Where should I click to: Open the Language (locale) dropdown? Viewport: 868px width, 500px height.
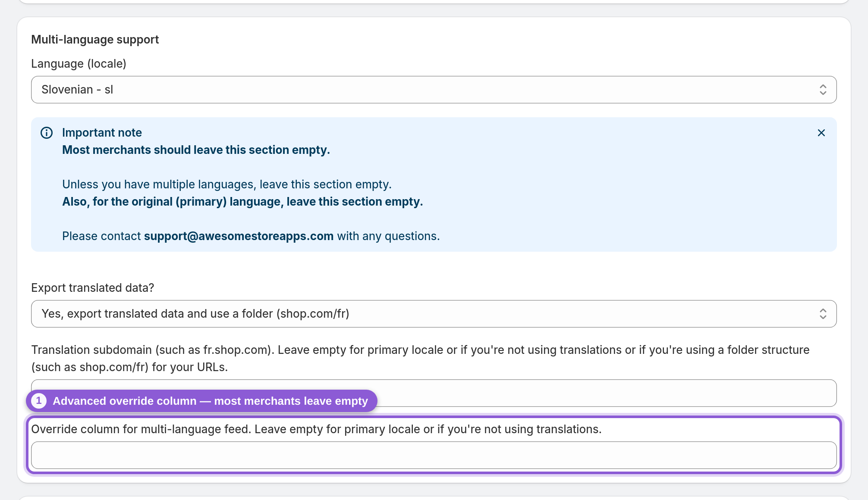434,90
